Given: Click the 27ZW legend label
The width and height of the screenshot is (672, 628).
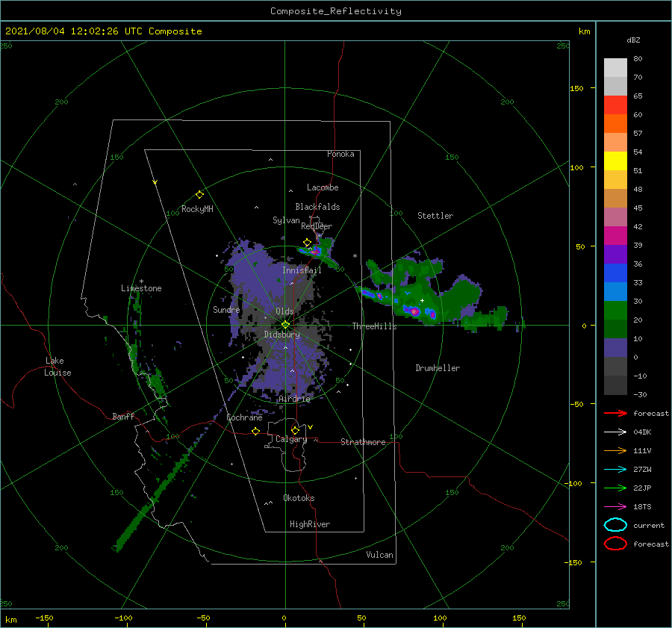Looking at the screenshot, I should click(642, 470).
